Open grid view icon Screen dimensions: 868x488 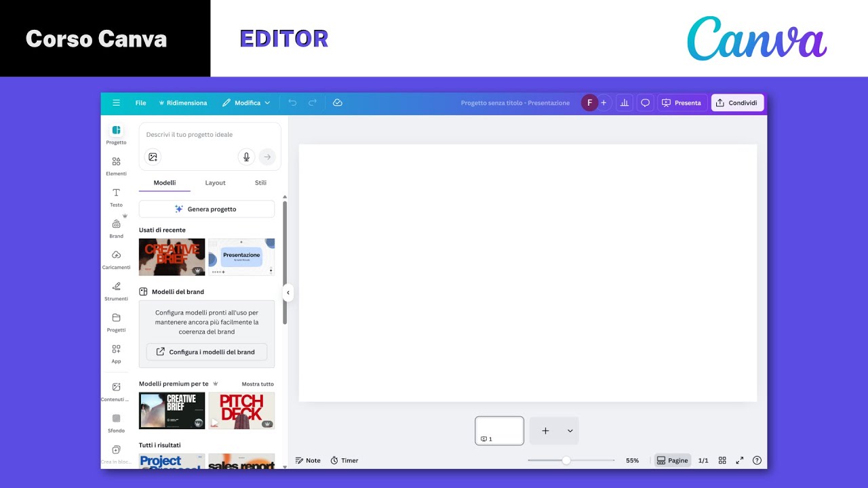coord(722,460)
